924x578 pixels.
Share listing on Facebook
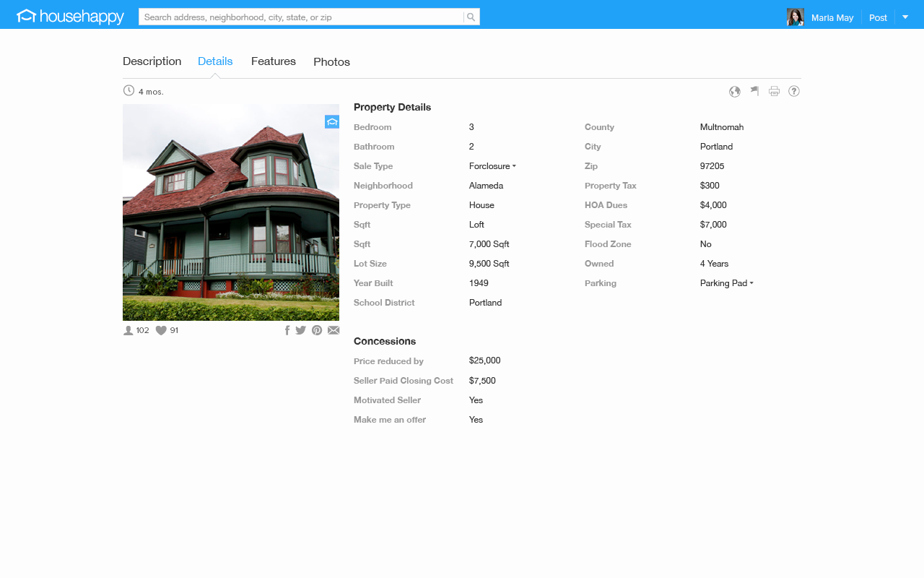(287, 330)
